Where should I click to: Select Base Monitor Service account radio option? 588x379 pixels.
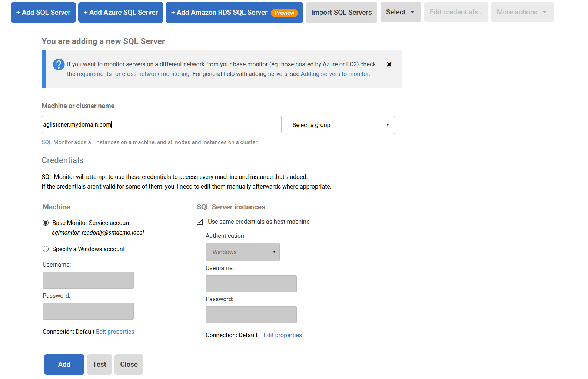[x=46, y=223]
